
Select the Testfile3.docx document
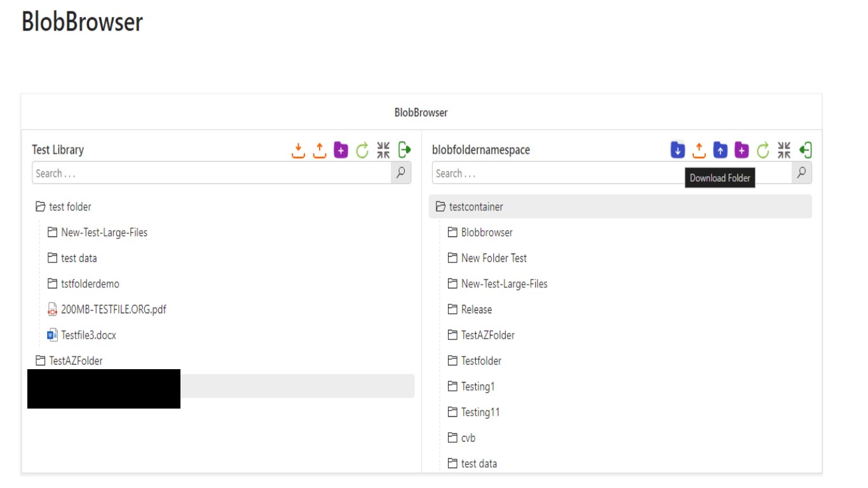point(88,335)
